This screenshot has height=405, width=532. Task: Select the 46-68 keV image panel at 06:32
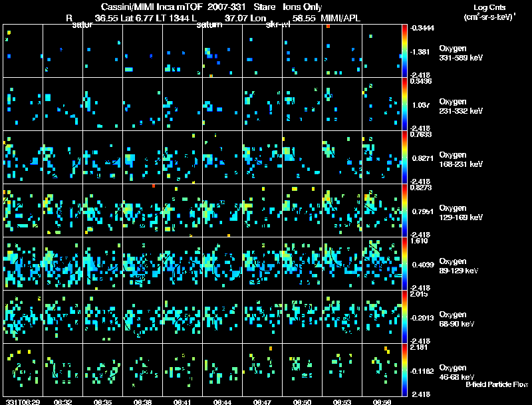click(63, 370)
